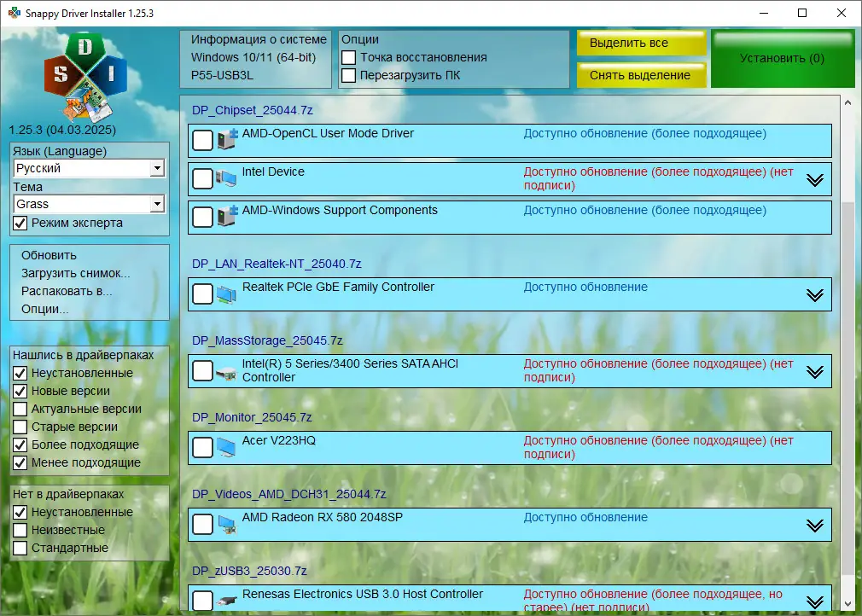Image resolution: width=862 pixels, height=616 pixels.
Task: Click AMD Radeon RX 580 Доступно обновление status
Action: point(585,517)
